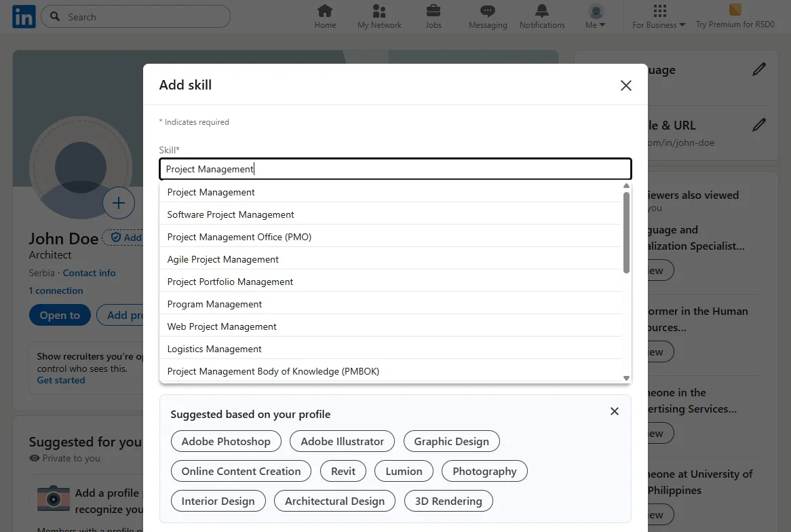Close the Add skill dialog
This screenshot has width=791, height=532.
pyautogui.click(x=625, y=85)
